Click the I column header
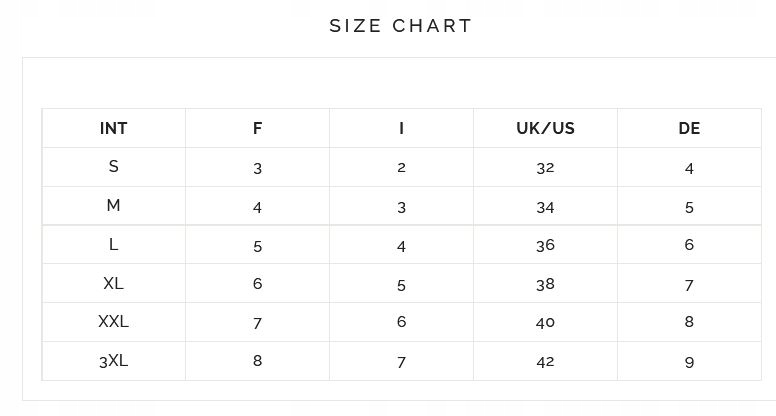 [401, 128]
